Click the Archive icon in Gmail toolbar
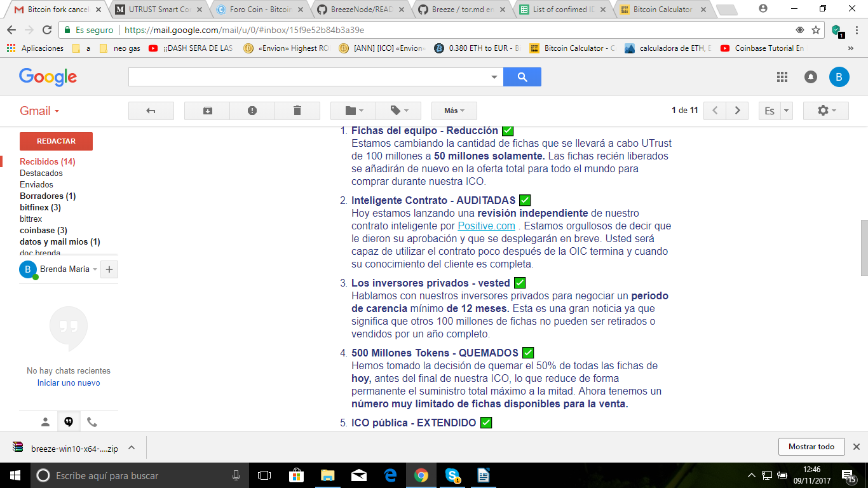Screen dimensions: 868x488 pyautogui.click(x=207, y=111)
